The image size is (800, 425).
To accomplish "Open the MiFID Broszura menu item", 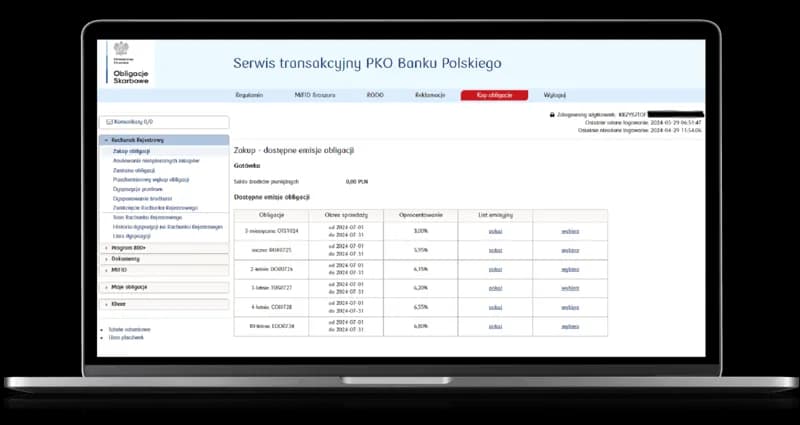I will tap(315, 95).
